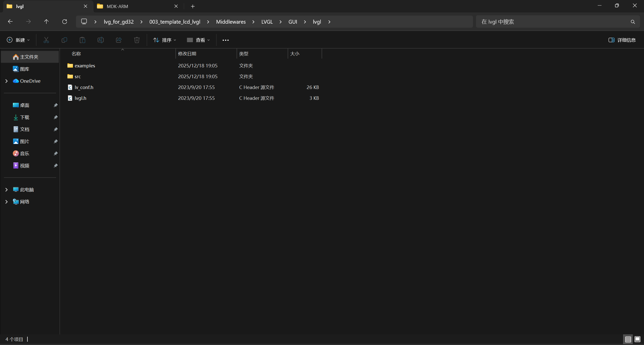
Task: Select the lv_conf.h file icon
Action: [70, 87]
